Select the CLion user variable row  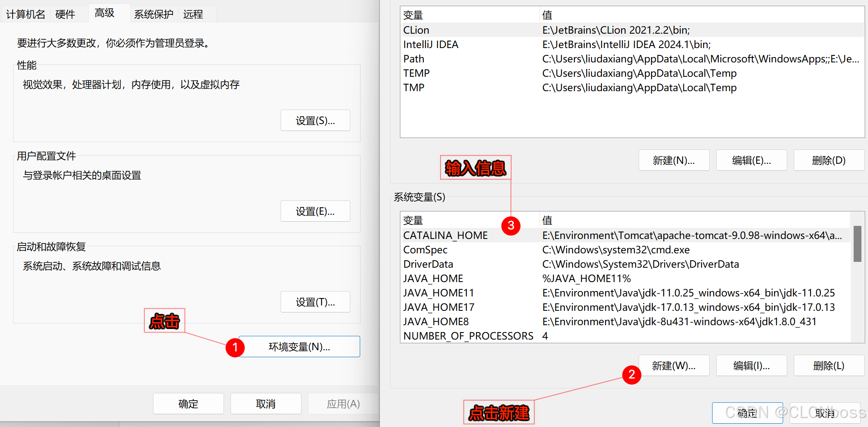click(632, 30)
